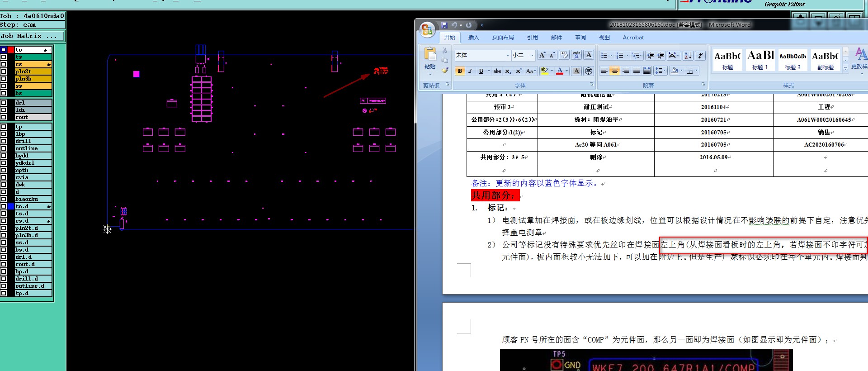The width and height of the screenshot is (868, 371).
Task: Sort text with A-Z icon
Action: 688,55
